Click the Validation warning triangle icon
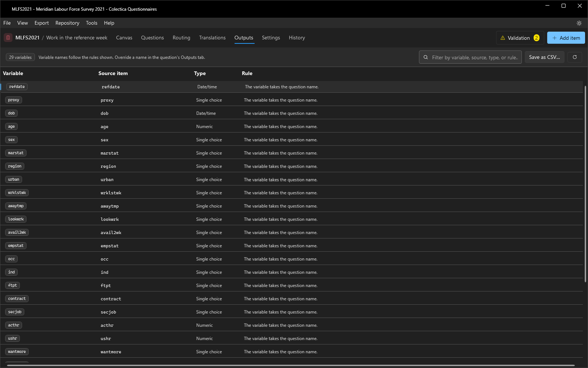 [x=503, y=38]
